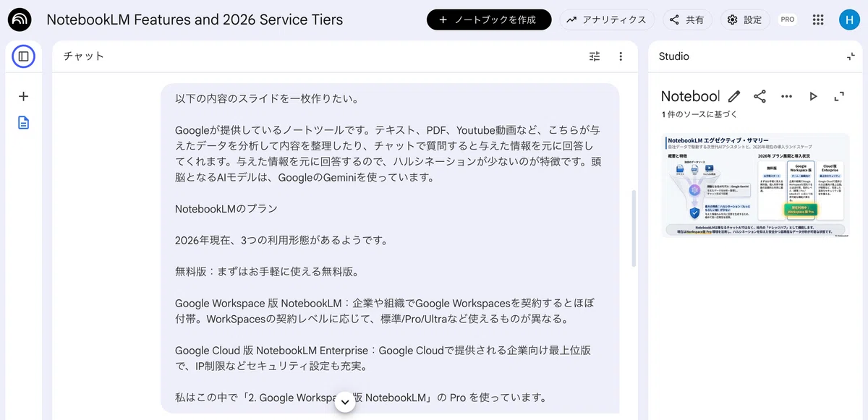The image size is (868, 420).
Task: Click the ノートブックを作成 button
Action: point(489,20)
